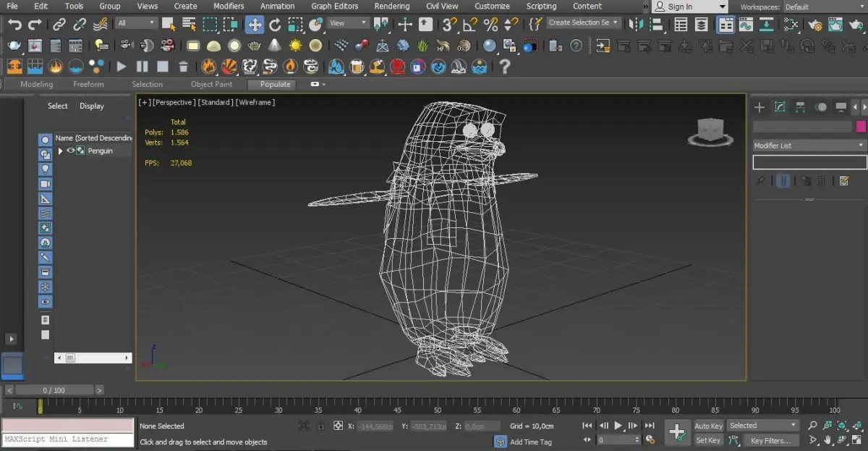Open the Modifier List dropdown
This screenshot has height=451, width=868.
click(x=809, y=146)
